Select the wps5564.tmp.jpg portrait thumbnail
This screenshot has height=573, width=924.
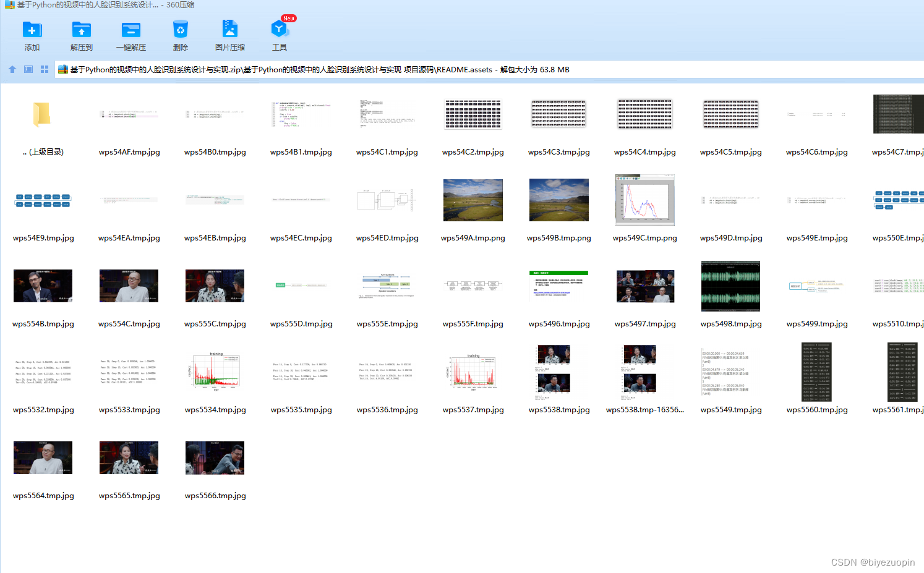(x=43, y=457)
